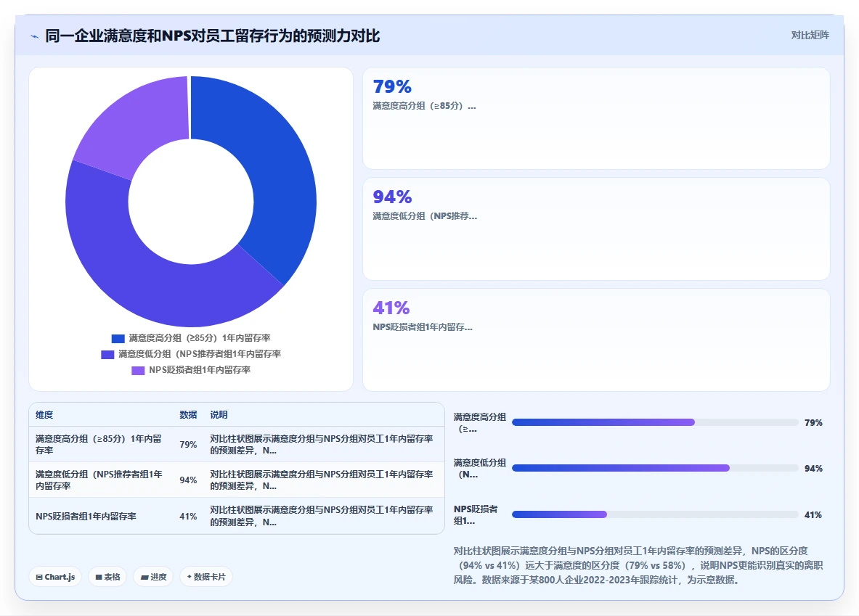The width and height of the screenshot is (859, 616).
Task: Click the card title 同一企业满意度和NPS对员工留存行为的预测力对比
Action: point(213,36)
